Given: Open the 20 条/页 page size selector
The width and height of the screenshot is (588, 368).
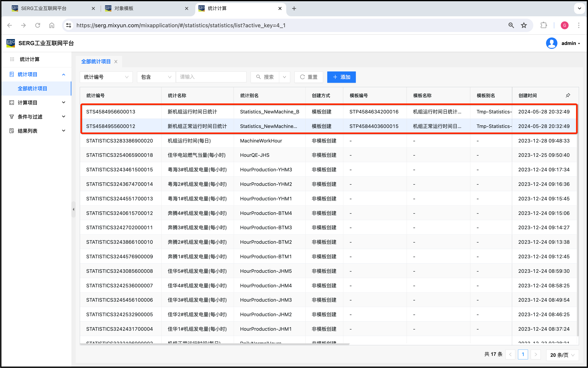Looking at the screenshot, I should 562,355.
